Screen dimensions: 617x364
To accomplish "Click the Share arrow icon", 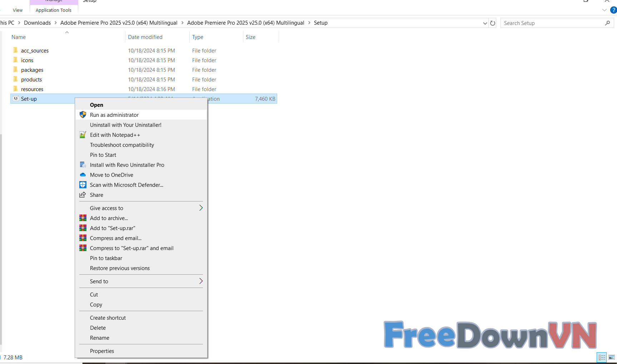I will (x=83, y=195).
